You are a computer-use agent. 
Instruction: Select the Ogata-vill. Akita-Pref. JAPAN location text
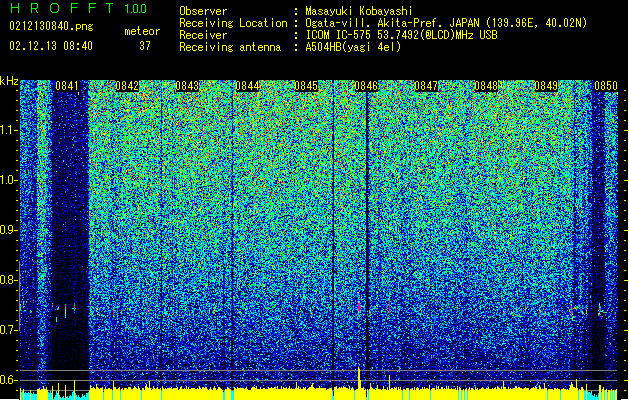[x=446, y=23]
